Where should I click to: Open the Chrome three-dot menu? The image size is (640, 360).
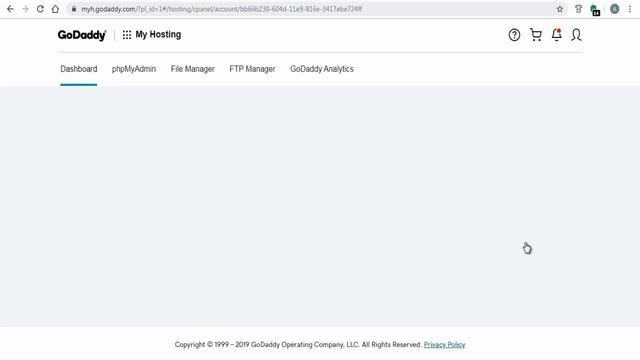(630, 9)
